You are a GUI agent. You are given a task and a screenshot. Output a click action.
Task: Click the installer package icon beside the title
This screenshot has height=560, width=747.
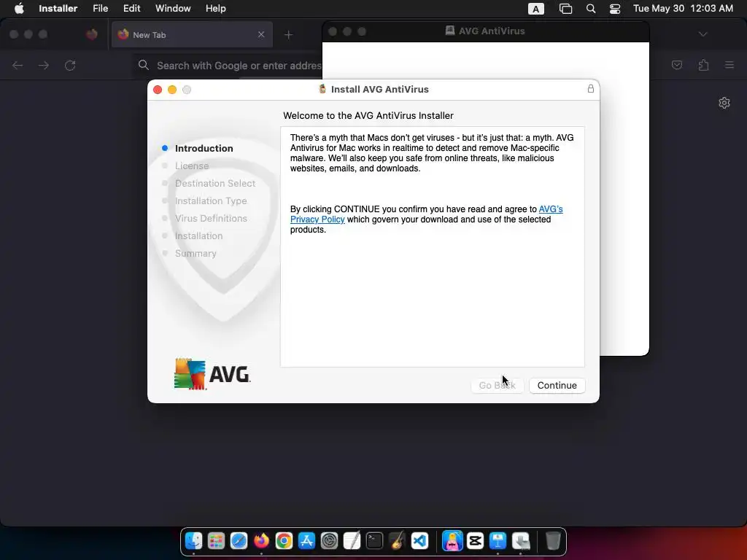tap(322, 89)
